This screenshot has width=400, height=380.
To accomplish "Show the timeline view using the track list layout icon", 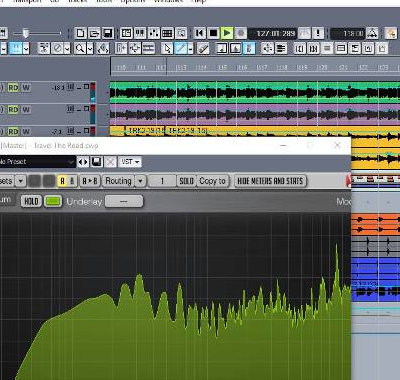I will coord(126,33).
